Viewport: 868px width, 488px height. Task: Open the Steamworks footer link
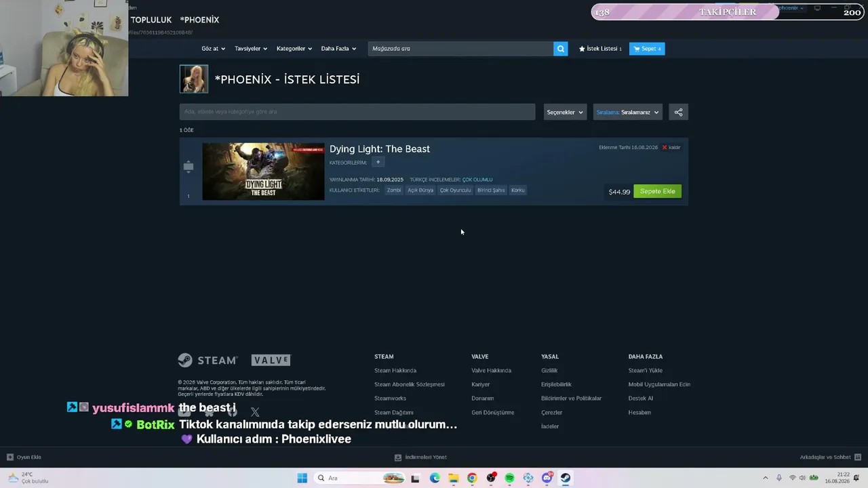(390, 399)
